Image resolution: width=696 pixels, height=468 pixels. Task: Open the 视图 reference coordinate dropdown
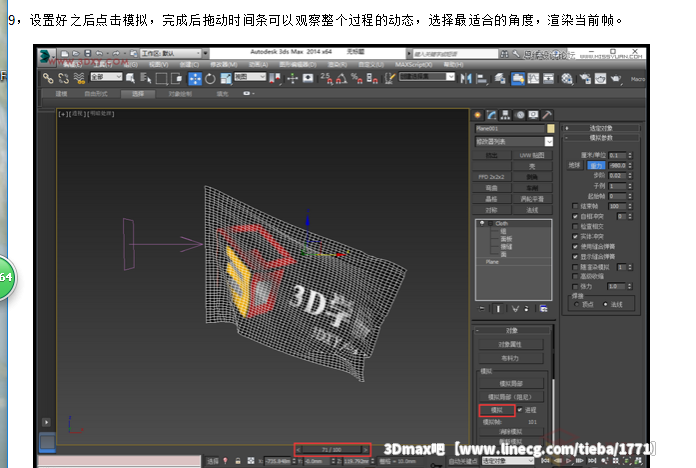pos(250,77)
